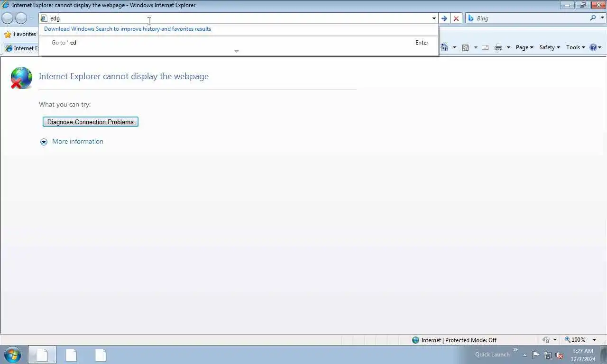Screen dimensions: 607x364
Task: Expand the Print dropdown arrow
Action: [x=508, y=47]
